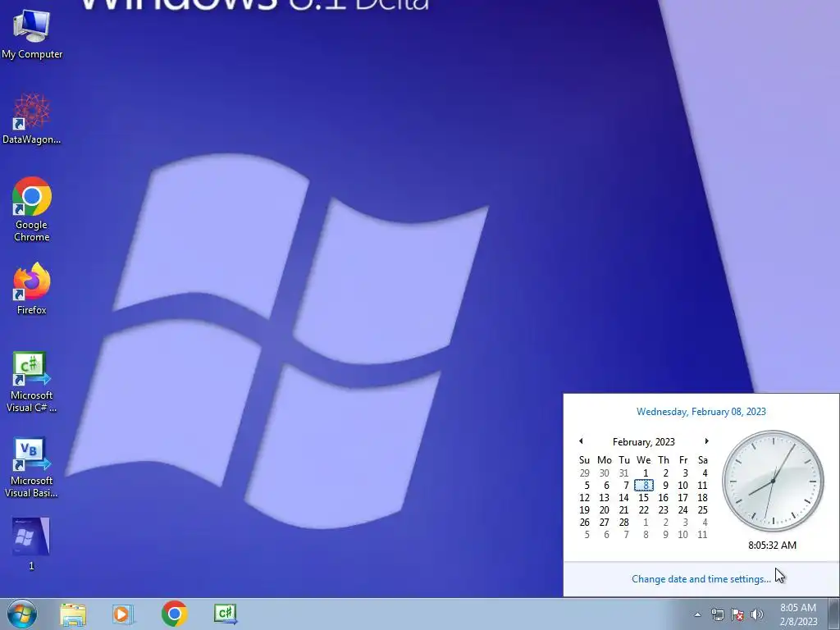Screen dimensions: 840x630
Task: Click the network tray icon
Action: (x=717, y=614)
